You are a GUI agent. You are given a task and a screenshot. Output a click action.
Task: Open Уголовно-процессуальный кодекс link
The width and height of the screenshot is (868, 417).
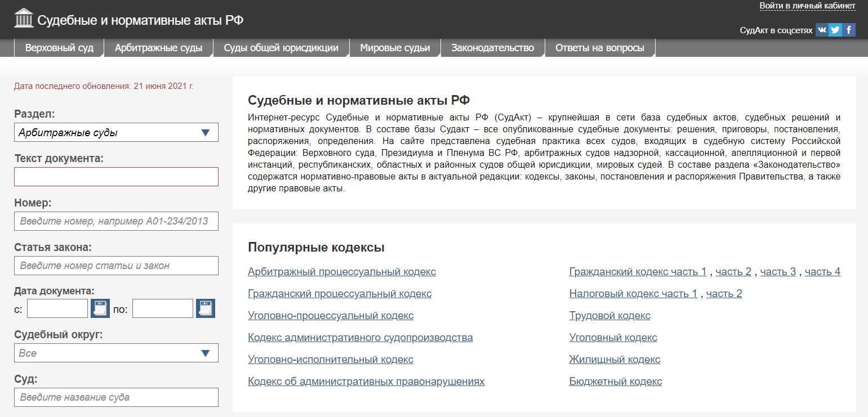[x=331, y=316]
